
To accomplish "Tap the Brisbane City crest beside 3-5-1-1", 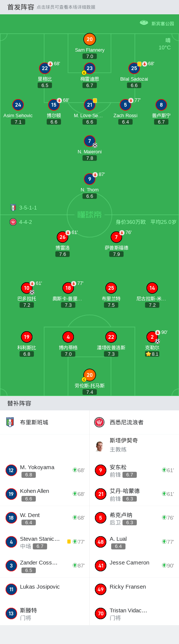I will click(x=13, y=207).
